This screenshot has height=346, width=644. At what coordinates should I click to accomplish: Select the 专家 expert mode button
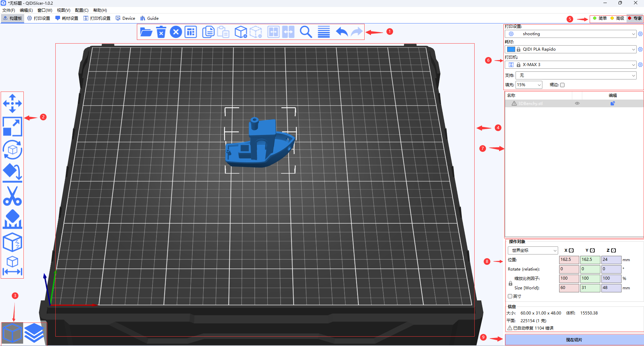click(635, 18)
